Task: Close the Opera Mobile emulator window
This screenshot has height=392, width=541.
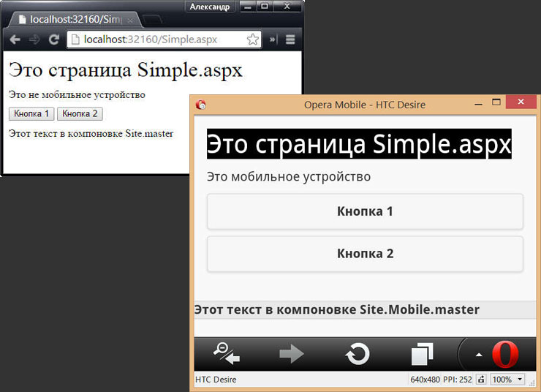Action: tap(521, 102)
